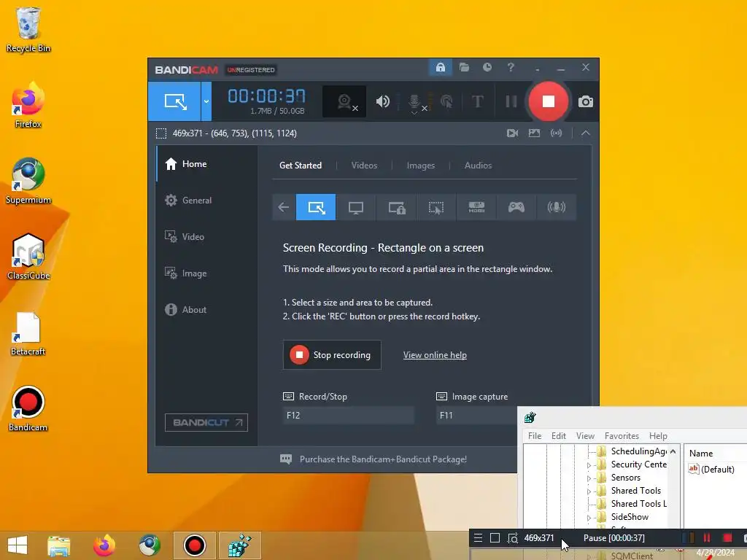Open the View online help link
The height and width of the screenshot is (560, 747).
pos(435,355)
